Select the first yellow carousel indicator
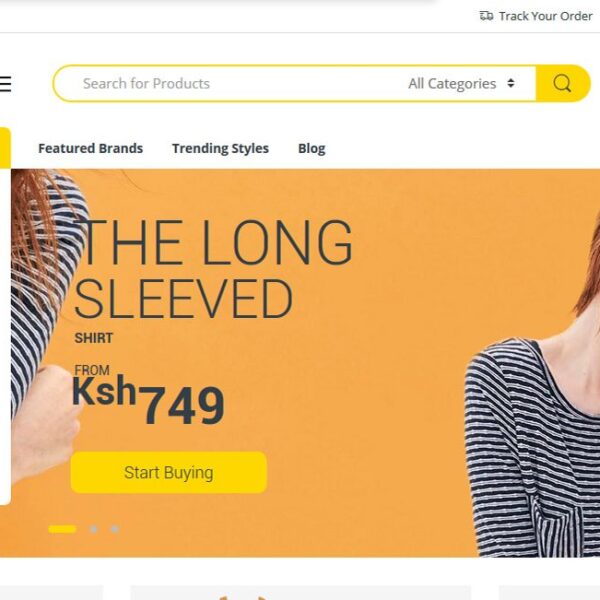This screenshot has height=600, width=600. tap(62, 529)
